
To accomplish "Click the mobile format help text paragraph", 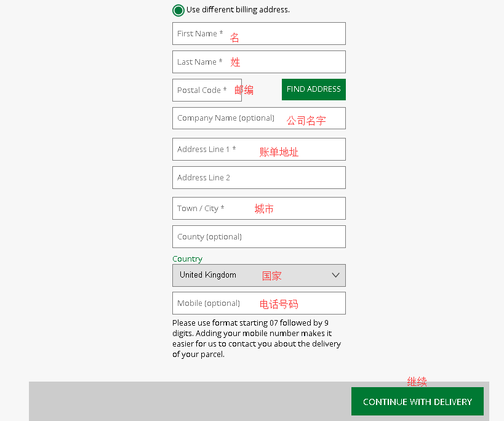I will point(257,339).
